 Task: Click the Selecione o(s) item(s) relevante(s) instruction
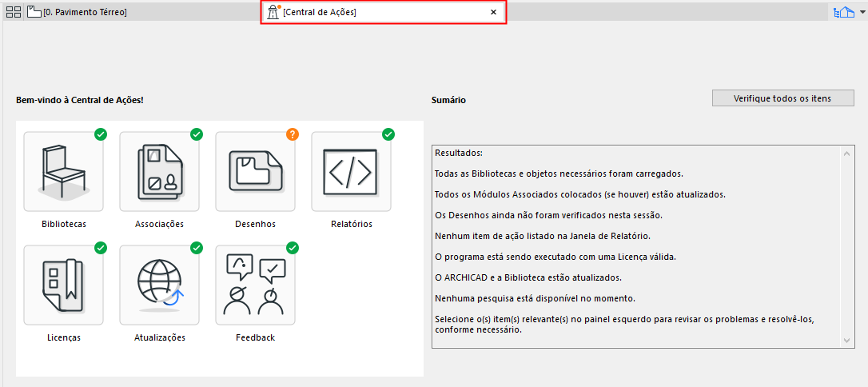[x=624, y=325]
